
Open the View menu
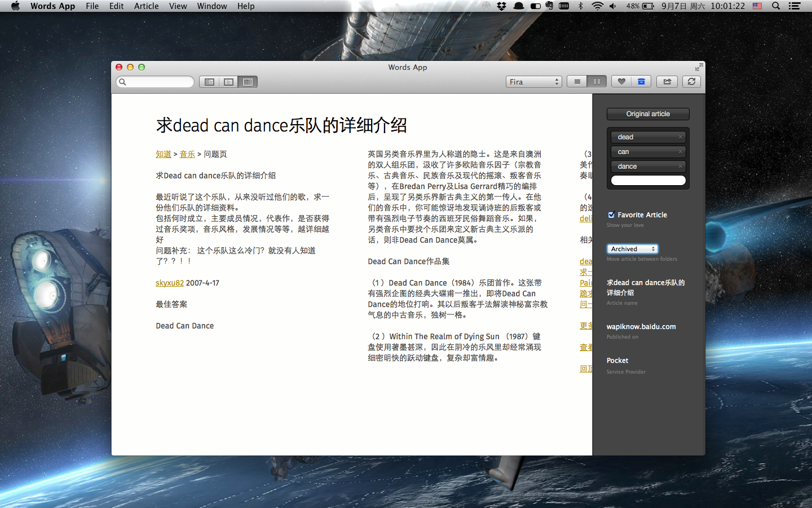coord(178,6)
